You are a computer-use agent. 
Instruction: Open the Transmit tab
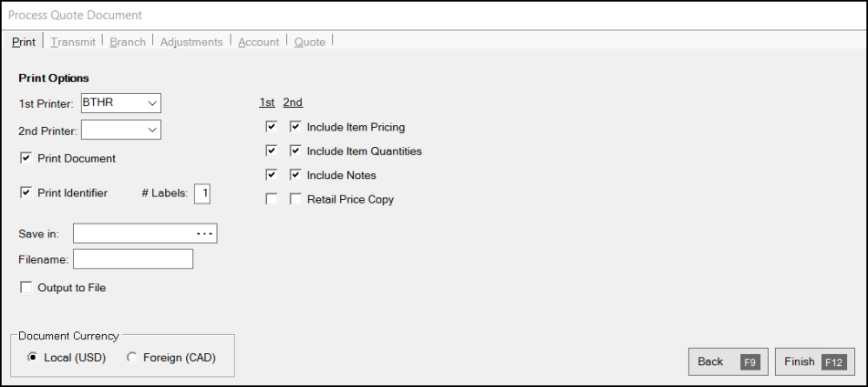coord(73,42)
